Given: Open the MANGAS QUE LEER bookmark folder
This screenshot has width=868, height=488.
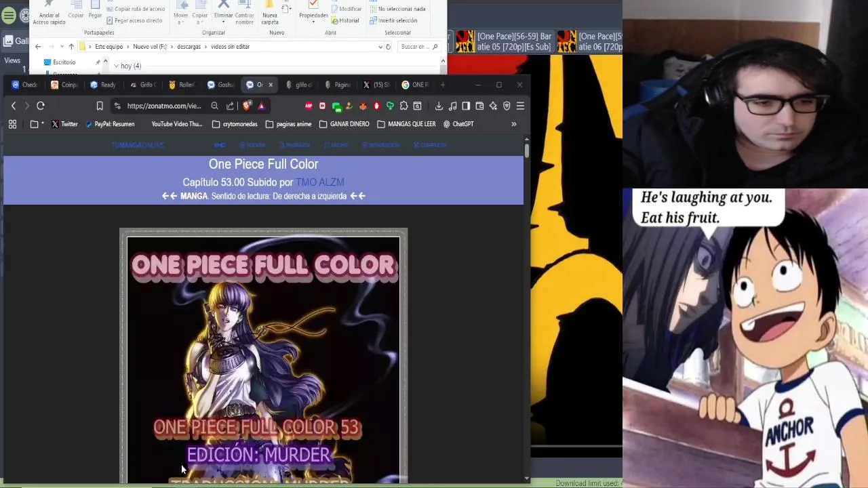Looking at the screenshot, I should click(x=406, y=124).
